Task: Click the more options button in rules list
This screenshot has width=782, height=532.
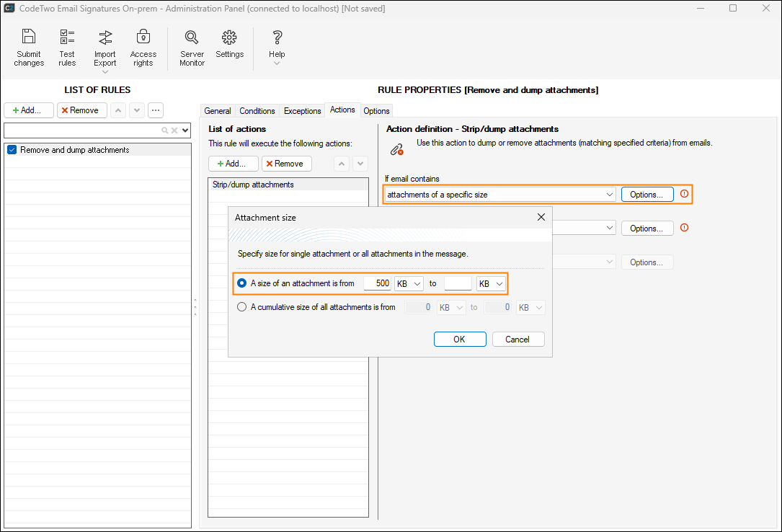Action: [x=156, y=110]
